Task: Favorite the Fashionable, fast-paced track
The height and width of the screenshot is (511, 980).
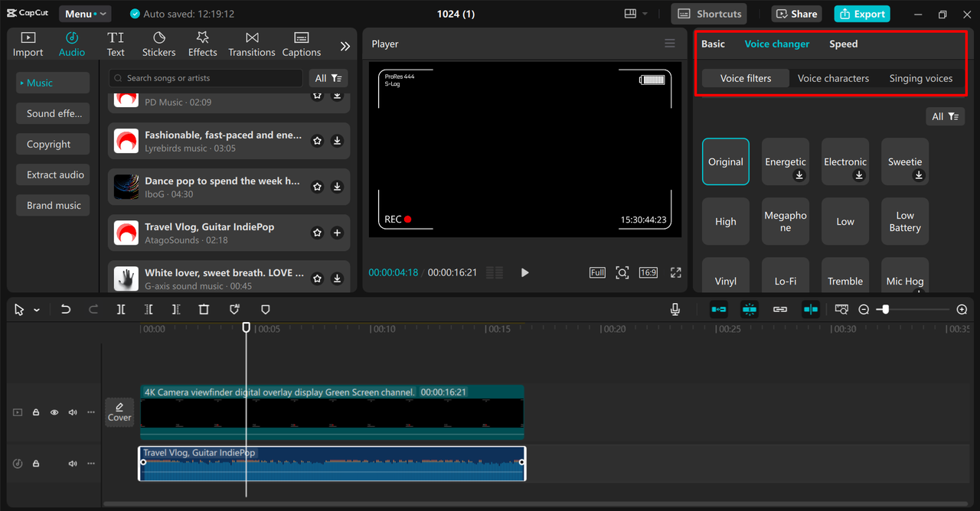Action: (x=317, y=141)
